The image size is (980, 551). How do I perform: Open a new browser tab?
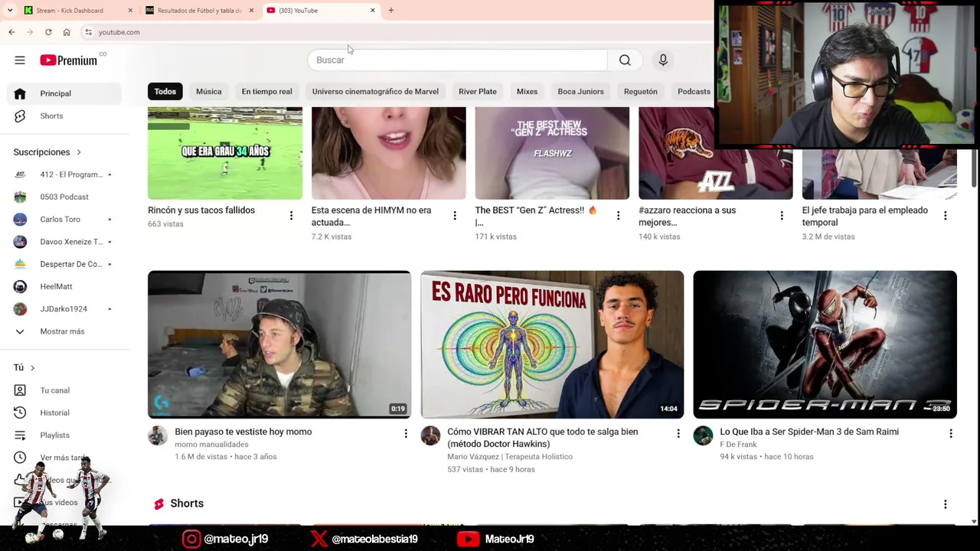point(390,11)
